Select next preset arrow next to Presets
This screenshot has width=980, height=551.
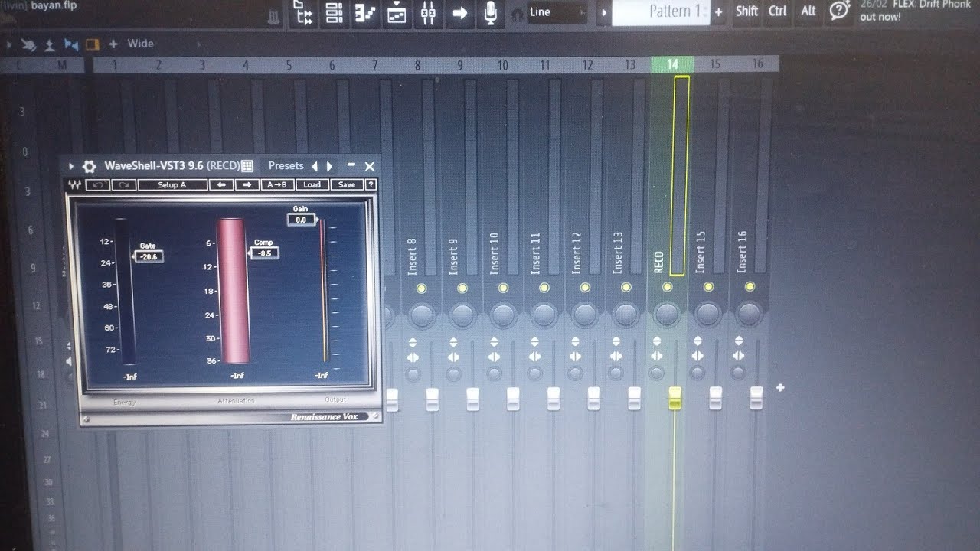click(329, 166)
